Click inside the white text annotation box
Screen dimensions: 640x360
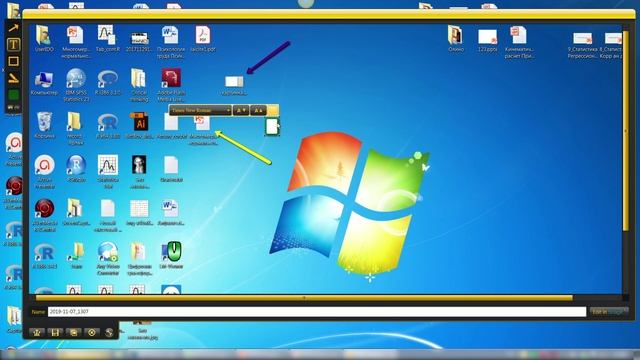(x=271, y=127)
